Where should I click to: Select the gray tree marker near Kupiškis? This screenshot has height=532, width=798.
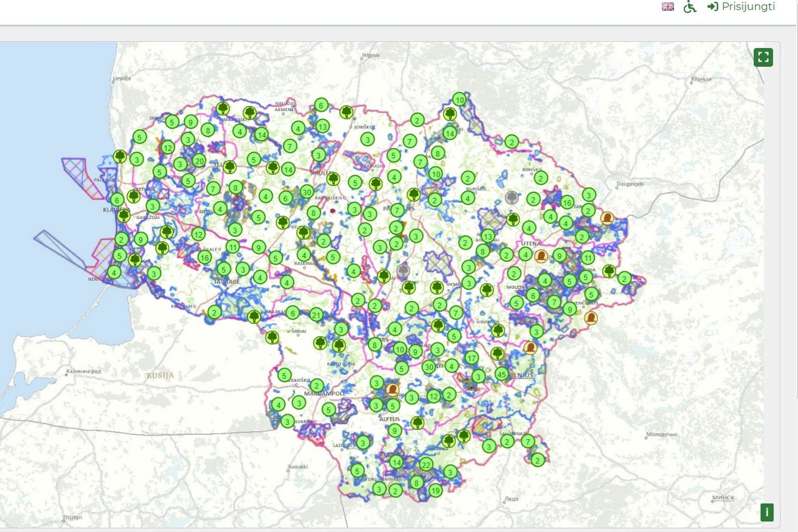coord(512,198)
